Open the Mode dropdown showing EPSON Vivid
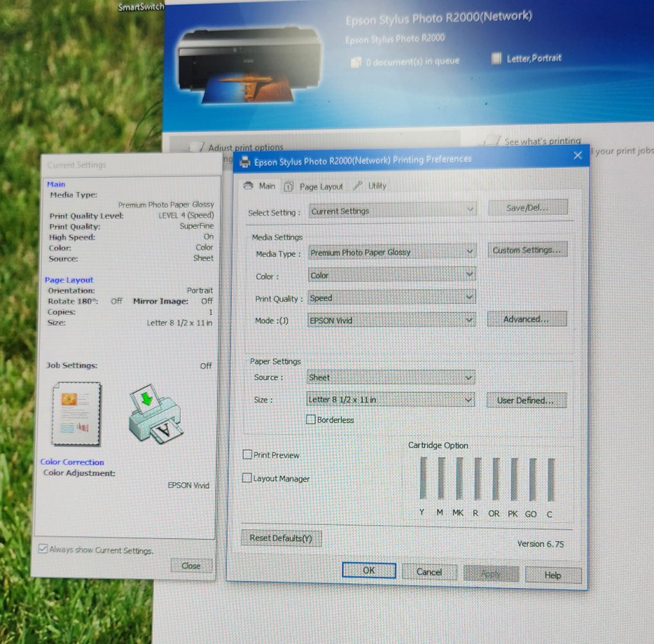 470,319
